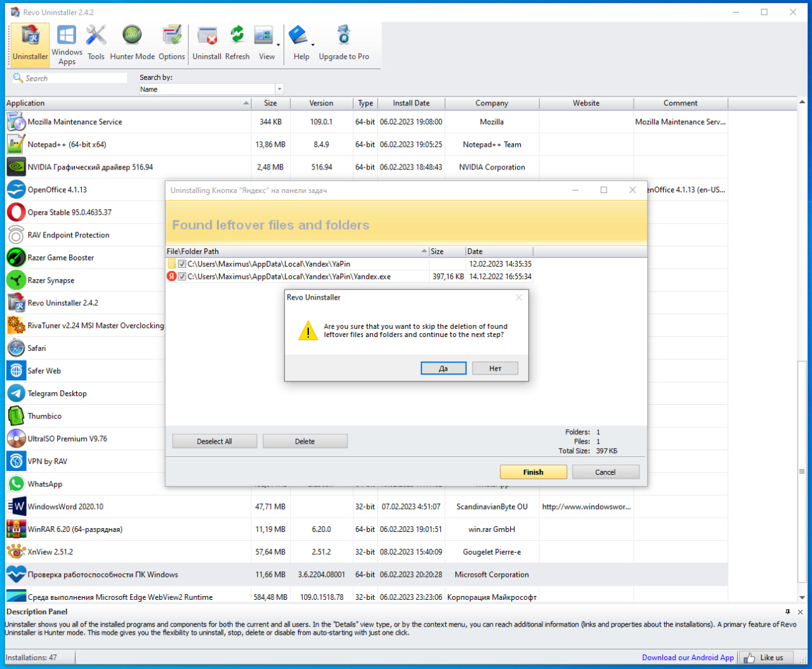Select the Mozilla Maintenance Service icon
This screenshot has width=812, height=669.
16,122
